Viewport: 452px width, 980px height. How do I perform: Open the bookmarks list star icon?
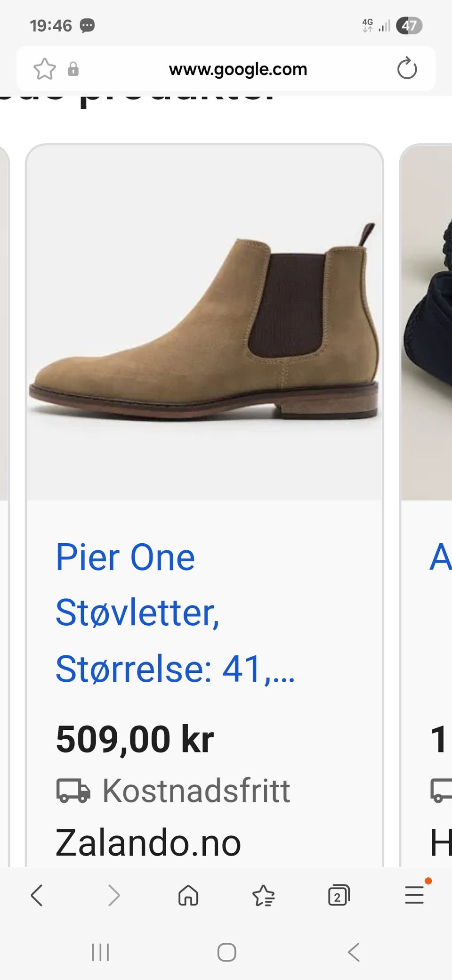(x=264, y=895)
